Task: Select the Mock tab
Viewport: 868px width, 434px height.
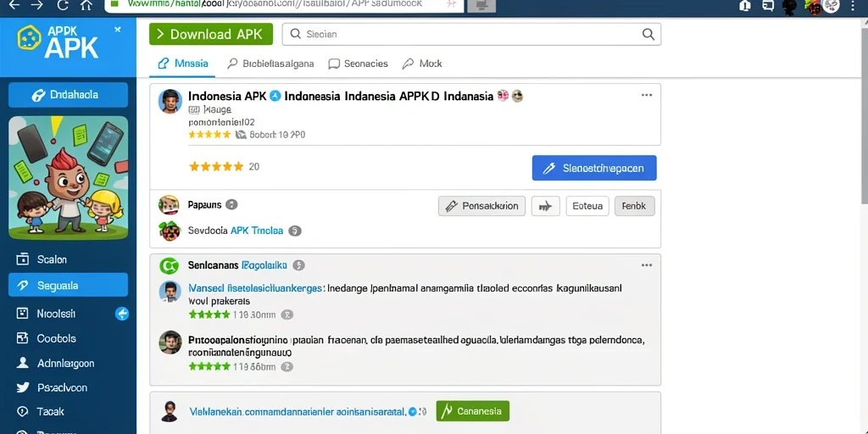Action: 422,64
